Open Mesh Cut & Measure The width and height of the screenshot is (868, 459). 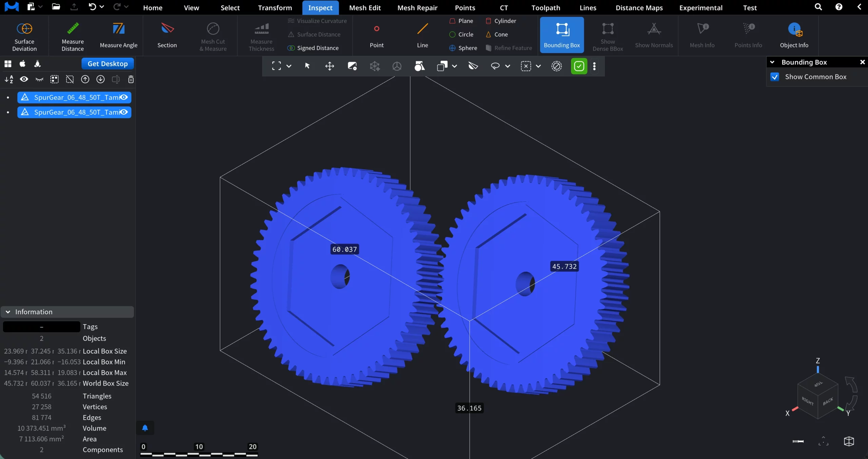[213, 36]
